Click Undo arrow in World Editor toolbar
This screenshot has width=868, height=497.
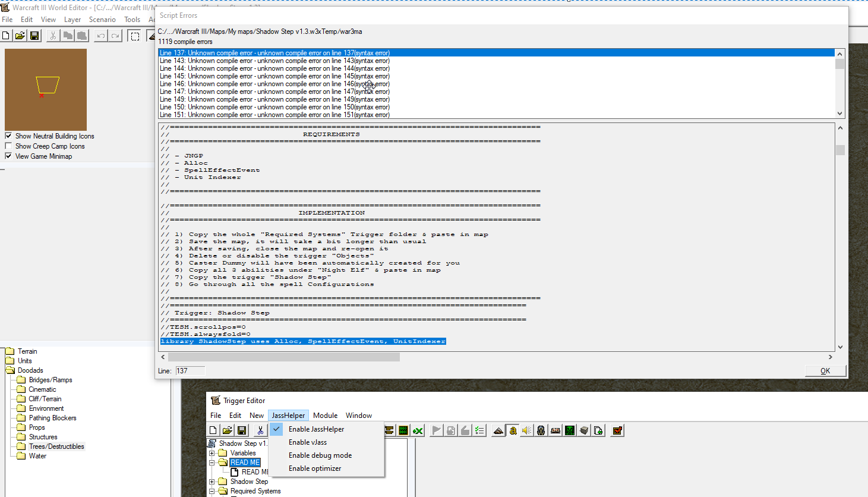tap(101, 36)
